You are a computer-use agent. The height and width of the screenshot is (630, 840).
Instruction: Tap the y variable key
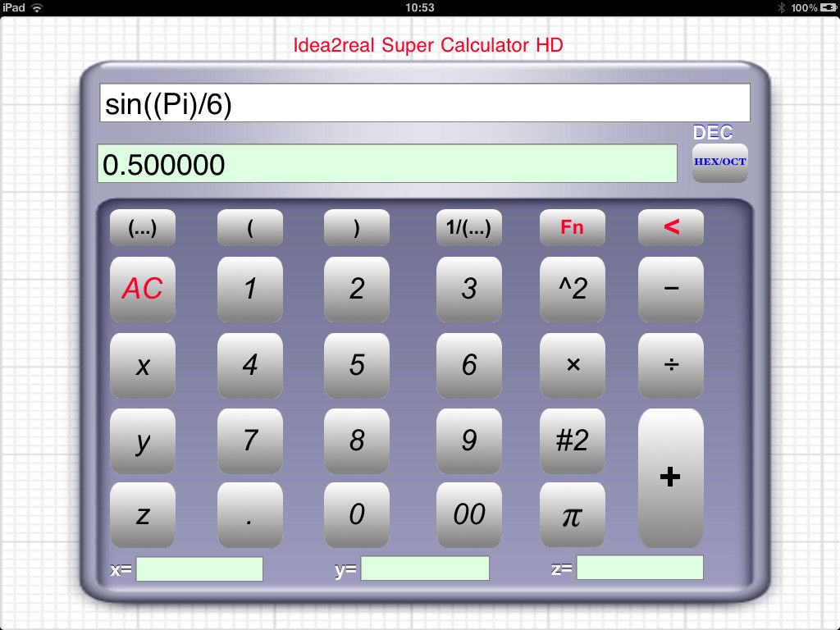pos(143,441)
